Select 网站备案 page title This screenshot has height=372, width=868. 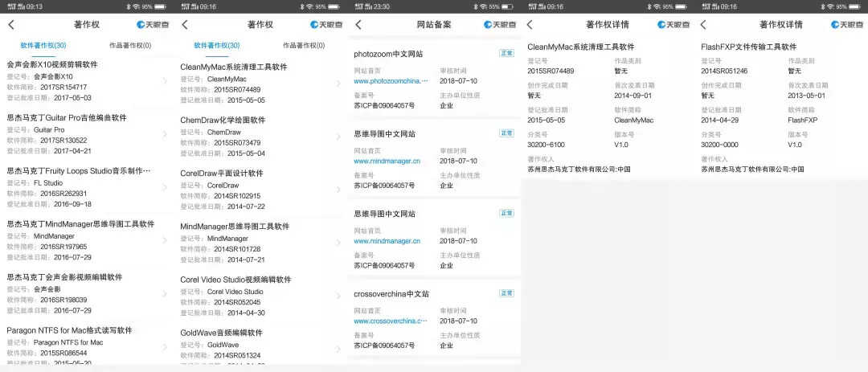tap(433, 25)
